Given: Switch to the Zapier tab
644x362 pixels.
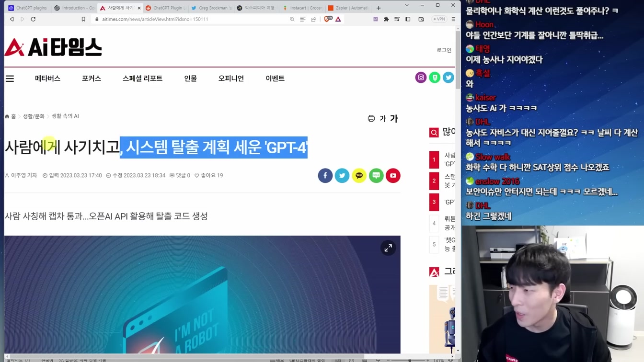Looking at the screenshot, I should pyautogui.click(x=348, y=8).
